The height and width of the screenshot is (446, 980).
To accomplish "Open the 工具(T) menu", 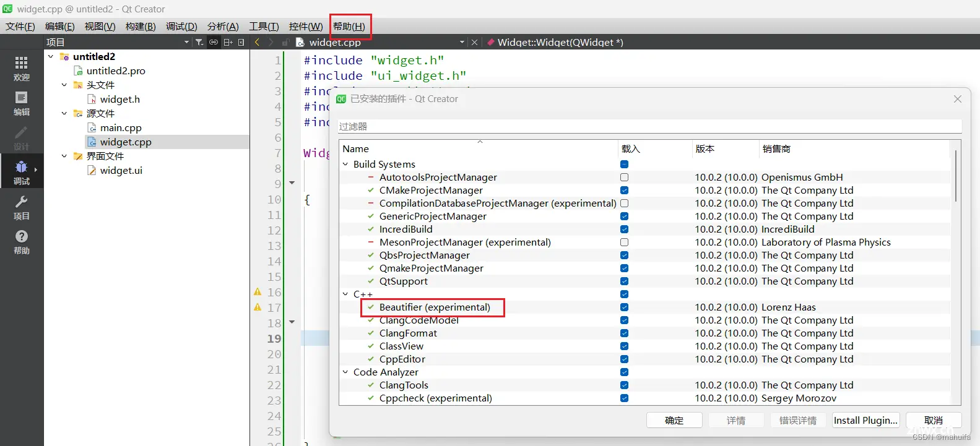I will [264, 26].
